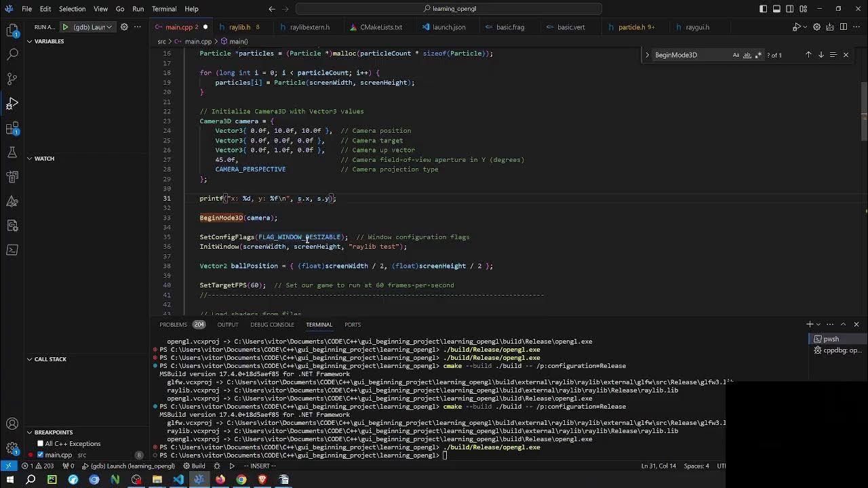Open new terminal profile dropdown arrow
The width and height of the screenshot is (868, 488).
[819, 324]
